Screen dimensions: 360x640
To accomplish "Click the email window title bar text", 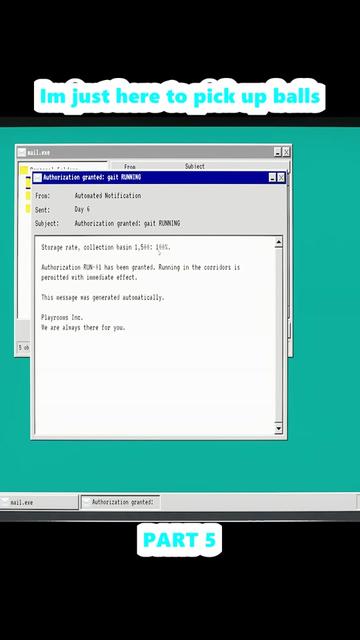I will tap(92, 178).
